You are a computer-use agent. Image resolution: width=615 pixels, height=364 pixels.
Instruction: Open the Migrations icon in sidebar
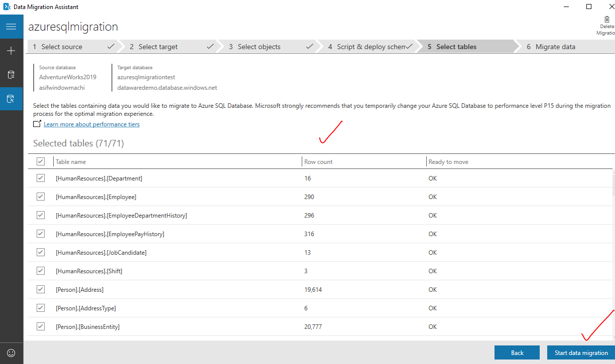coord(11,99)
